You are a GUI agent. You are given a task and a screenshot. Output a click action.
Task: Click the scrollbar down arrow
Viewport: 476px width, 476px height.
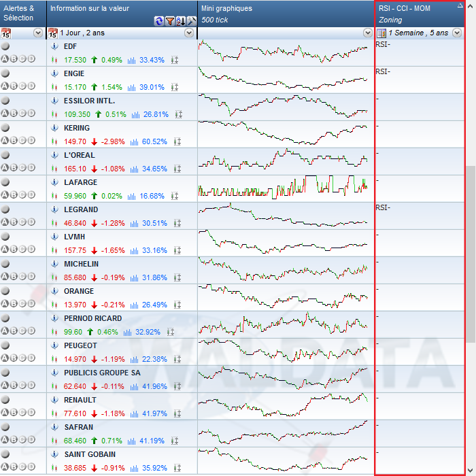pyautogui.click(x=471, y=471)
